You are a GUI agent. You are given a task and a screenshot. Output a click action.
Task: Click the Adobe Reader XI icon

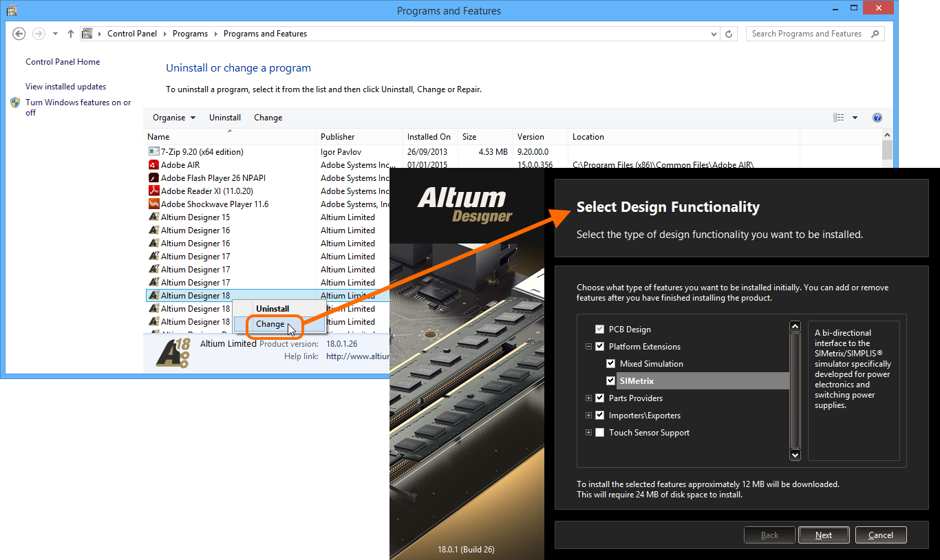point(154,191)
